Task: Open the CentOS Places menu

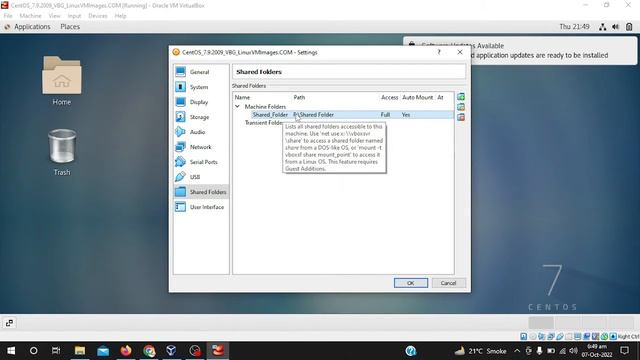Action: 70,27
